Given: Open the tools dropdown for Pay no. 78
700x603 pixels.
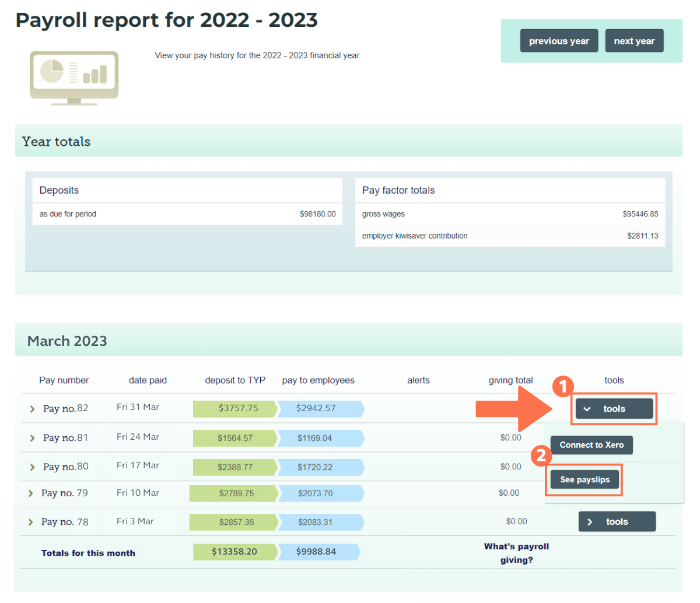Looking at the screenshot, I should point(617,522).
